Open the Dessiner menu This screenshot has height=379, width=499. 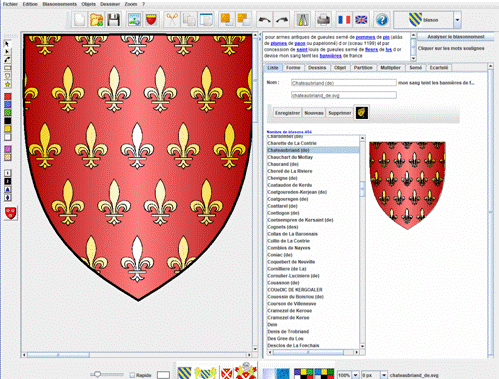[x=110, y=4]
